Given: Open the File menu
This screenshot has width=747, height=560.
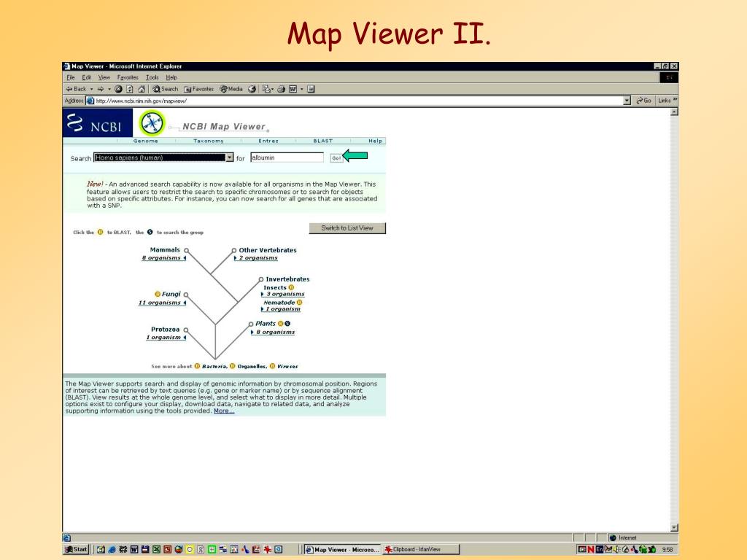Looking at the screenshot, I should pyautogui.click(x=71, y=77).
